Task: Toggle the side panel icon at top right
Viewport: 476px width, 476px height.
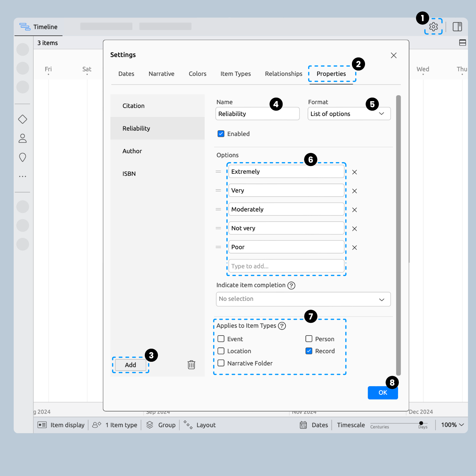Action: [457, 27]
